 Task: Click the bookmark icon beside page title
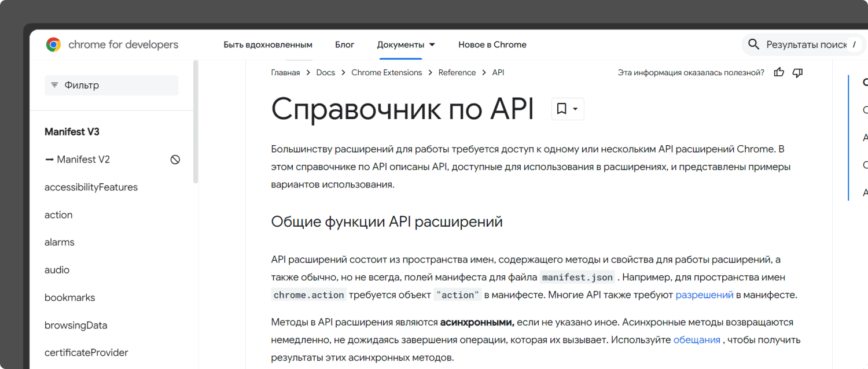pos(561,109)
